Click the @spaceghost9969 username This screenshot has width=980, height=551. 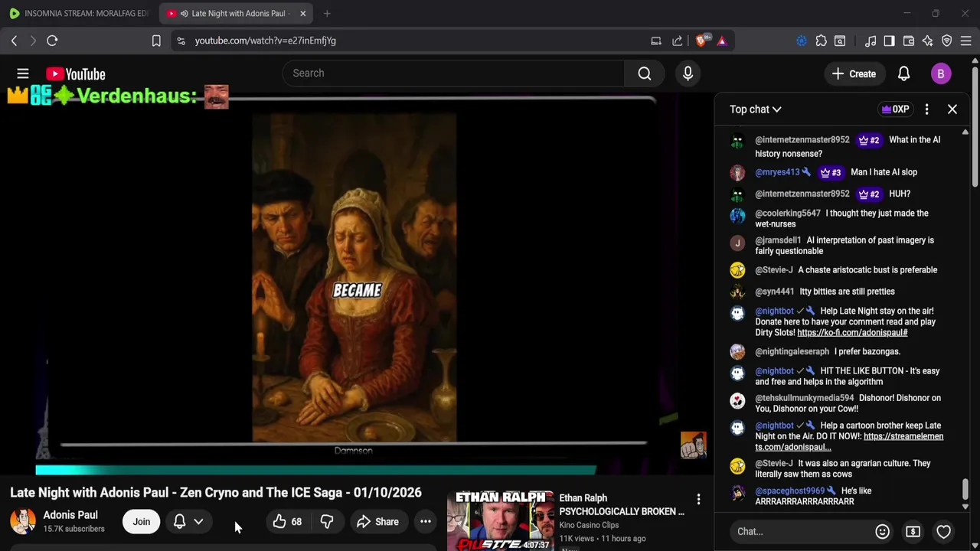point(789,491)
